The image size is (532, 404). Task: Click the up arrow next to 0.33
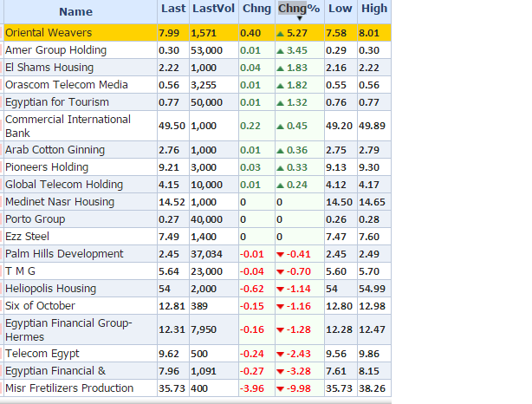click(280, 168)
